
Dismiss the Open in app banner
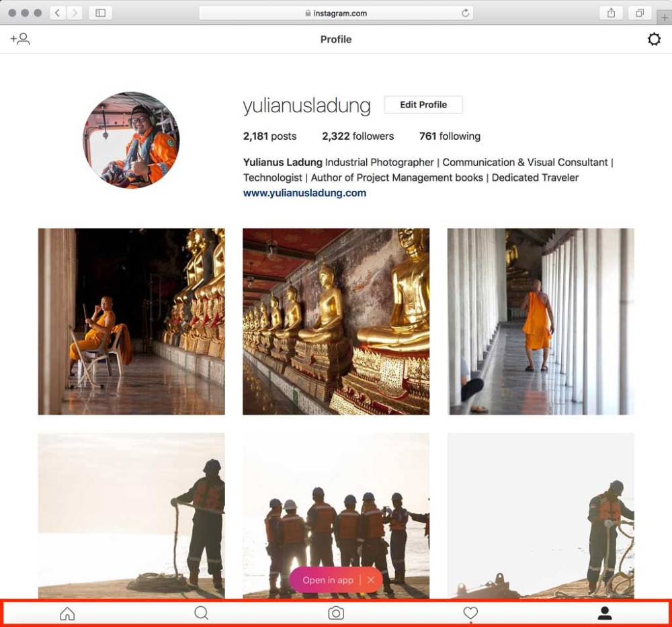(371, 580)
